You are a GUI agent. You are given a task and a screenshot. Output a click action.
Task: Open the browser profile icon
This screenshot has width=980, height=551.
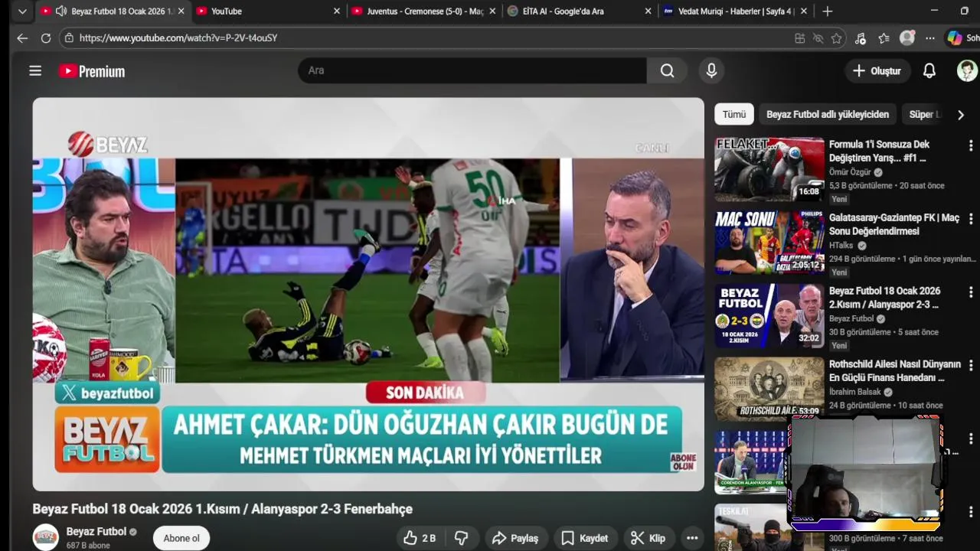pyautogui.click(x=907, y=38)
